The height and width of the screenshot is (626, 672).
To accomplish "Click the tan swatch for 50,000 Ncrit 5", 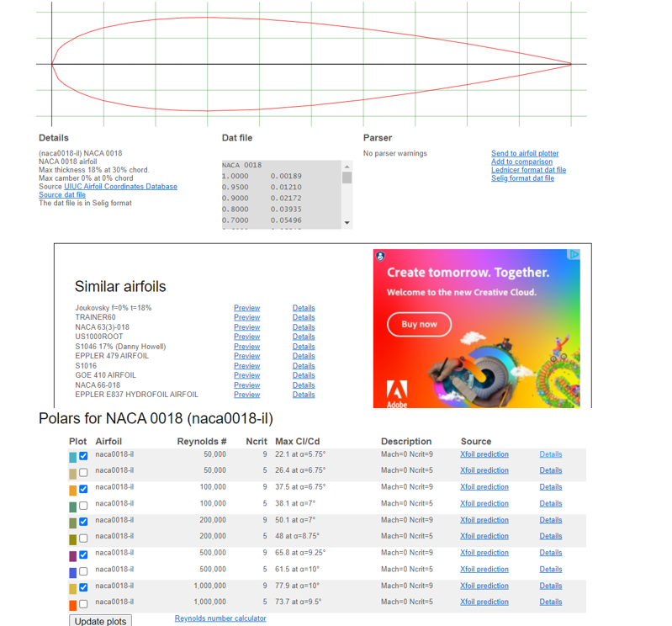I will tap(73, 474).
